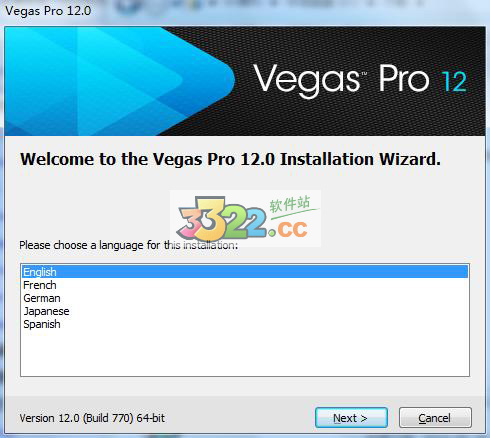Click the Version 12.0 Build 770 text
Viewport: 490px width, 438px height.
coord(92,418)
